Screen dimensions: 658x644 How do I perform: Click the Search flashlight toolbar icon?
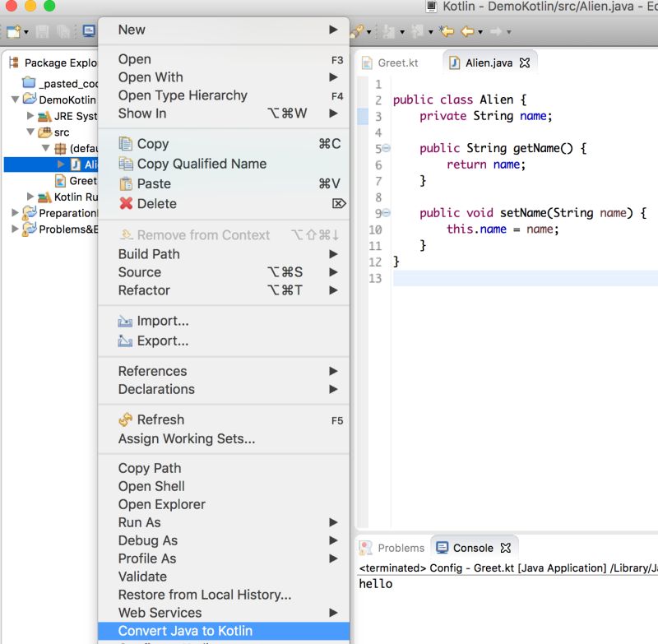pos(357,33)
